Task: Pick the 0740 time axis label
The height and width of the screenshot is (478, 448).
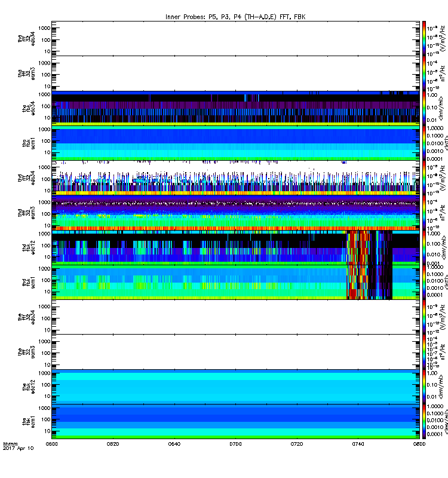Action: 358,444
